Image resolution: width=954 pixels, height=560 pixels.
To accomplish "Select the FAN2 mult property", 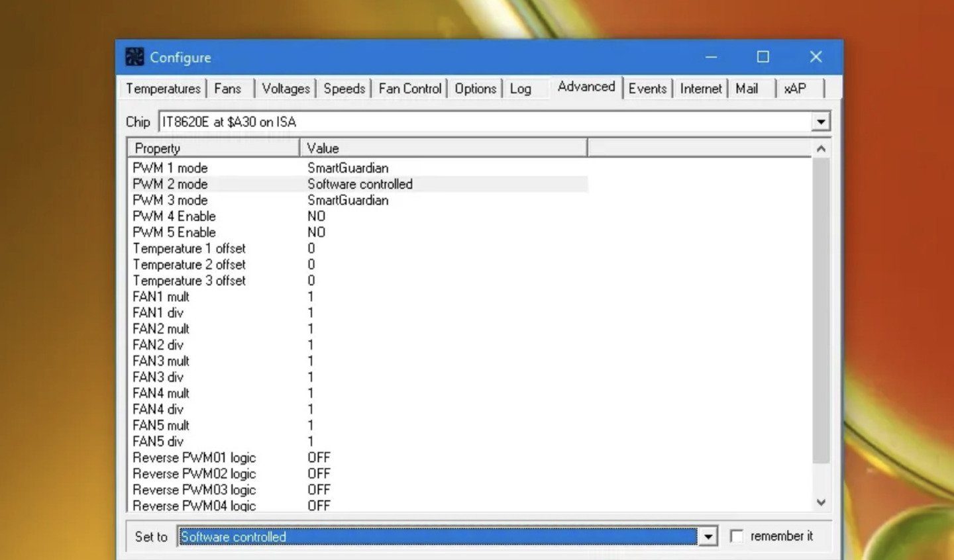I will pyautogui.click(x=161, y=329).
